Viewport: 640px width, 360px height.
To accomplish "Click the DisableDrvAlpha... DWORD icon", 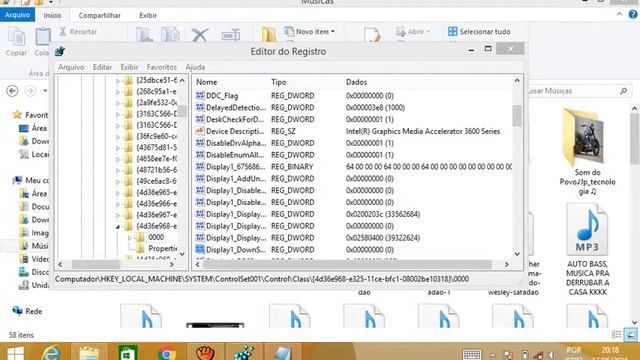I will coord(200,143).
